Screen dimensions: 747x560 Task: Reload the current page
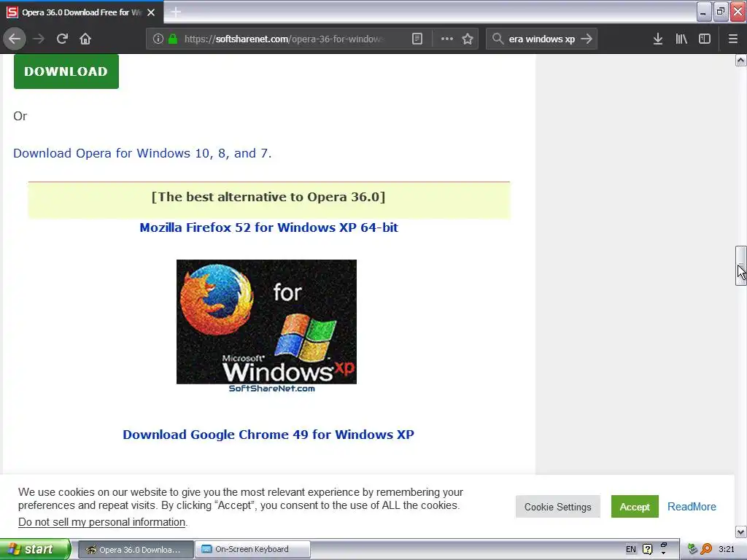coord(62,39)
